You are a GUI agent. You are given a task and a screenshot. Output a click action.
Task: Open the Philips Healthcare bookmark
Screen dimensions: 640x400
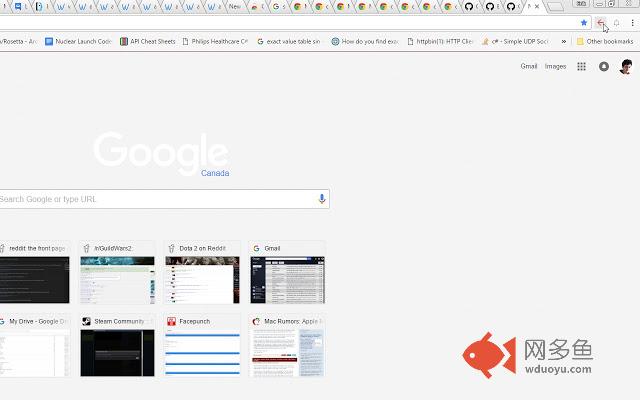[x=215, y=41]
